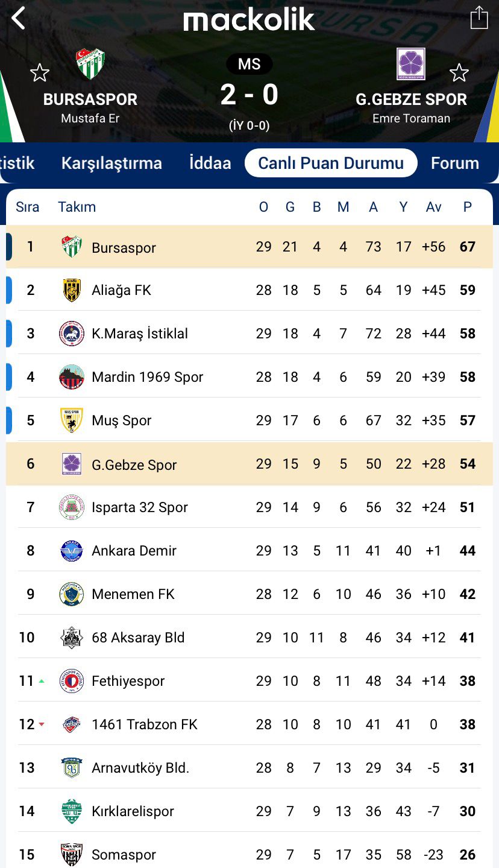499x868 pixels.
Task: Go back using the top-left arrow
Action: point(19,18)
